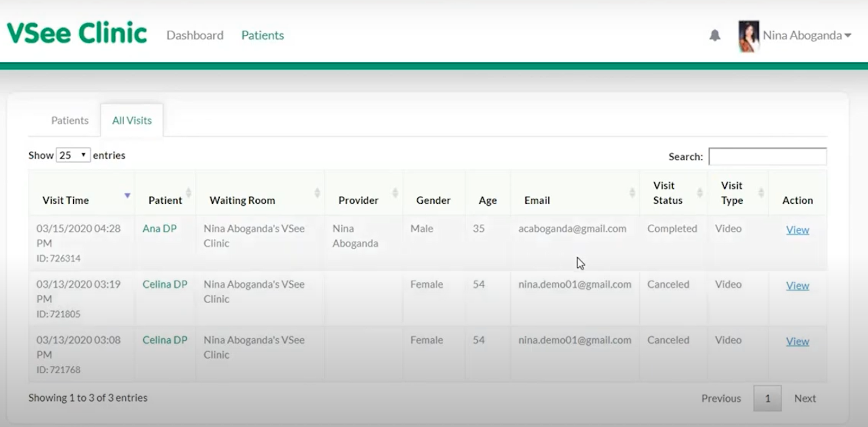View the Completed visit for Ana DP
The width and height of the screenshot is (868, 427).
(x=797, y=230)
